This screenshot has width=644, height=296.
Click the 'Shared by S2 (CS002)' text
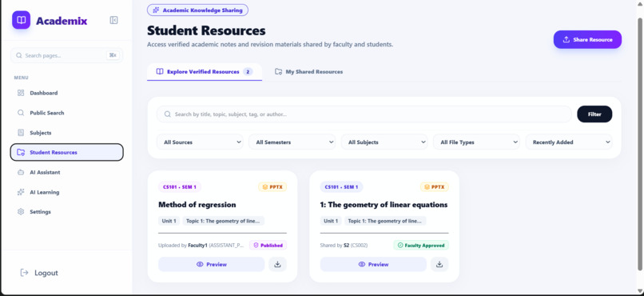point(344,246)
